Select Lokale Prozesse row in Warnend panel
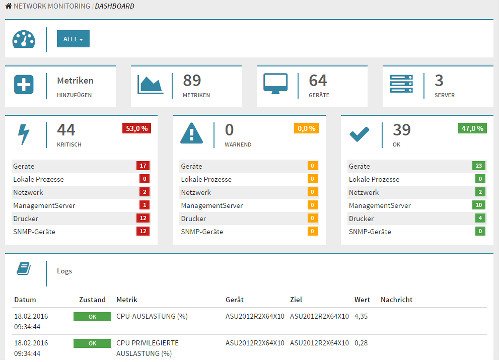This screenshot has height=362, width=500. [x=249, y=179]
